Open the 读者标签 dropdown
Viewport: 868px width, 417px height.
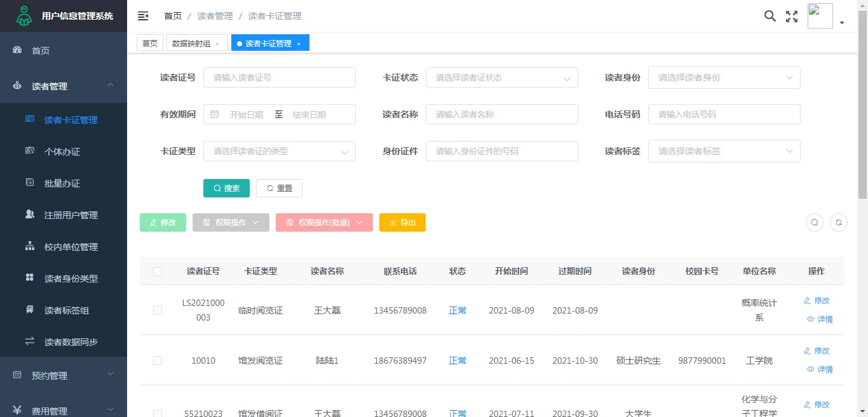(724, 151)
